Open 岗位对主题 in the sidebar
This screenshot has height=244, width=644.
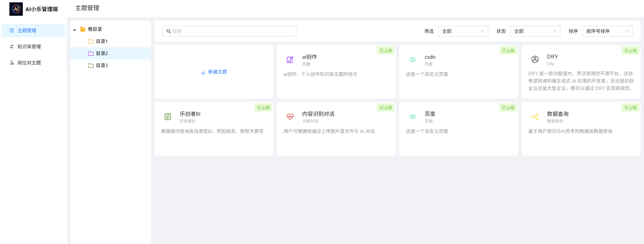(29, 63)
